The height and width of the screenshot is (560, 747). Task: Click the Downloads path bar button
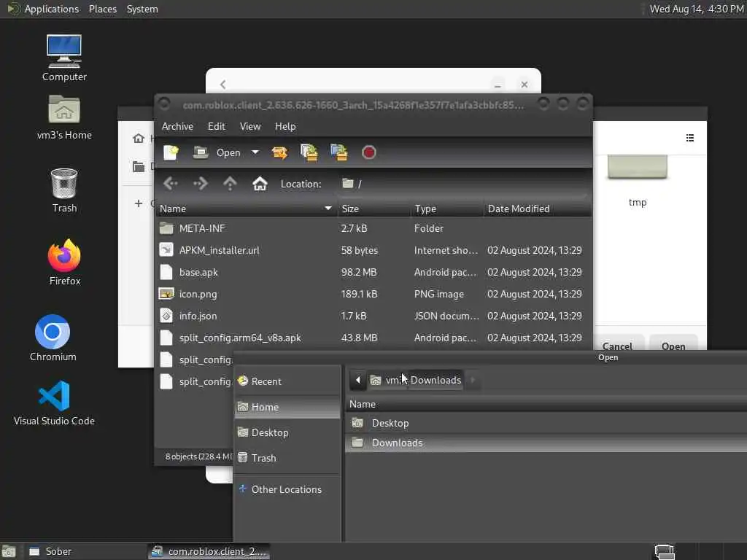click(436, 380)
